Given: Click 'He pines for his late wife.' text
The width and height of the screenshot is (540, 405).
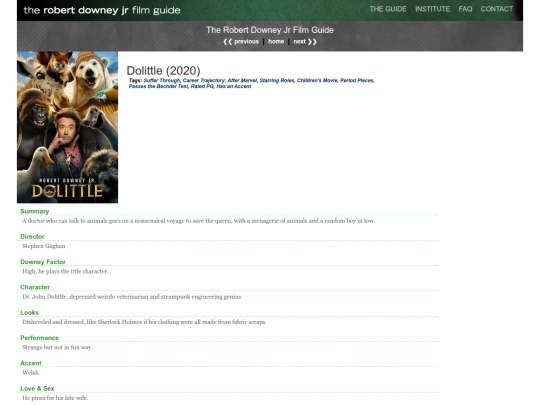Looking at the screenshot, I should coord(55,398).
